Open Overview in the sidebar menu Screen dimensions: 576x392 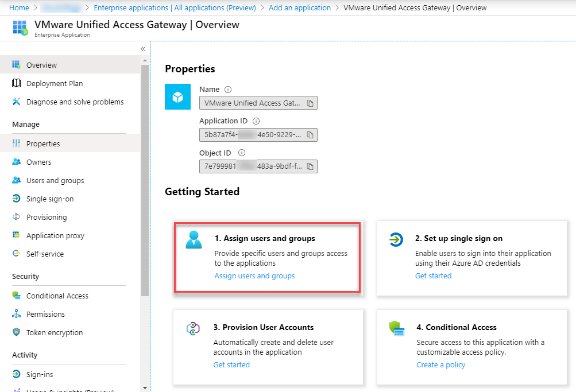[70, 65]
